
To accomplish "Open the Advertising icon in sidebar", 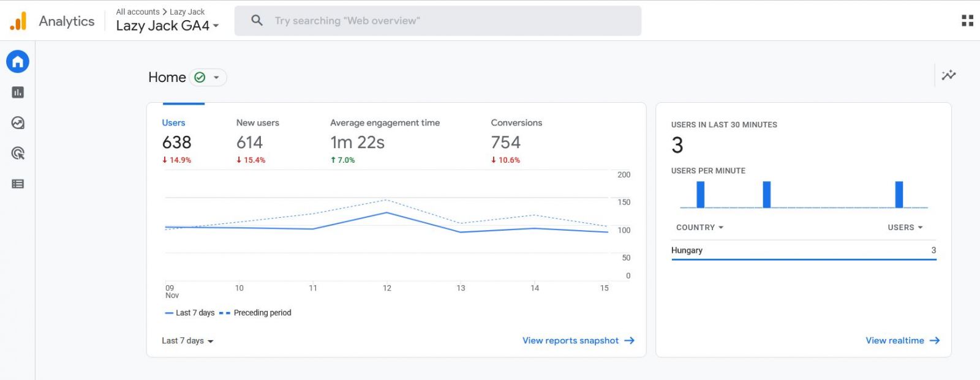I will click(x=18, y=154).
